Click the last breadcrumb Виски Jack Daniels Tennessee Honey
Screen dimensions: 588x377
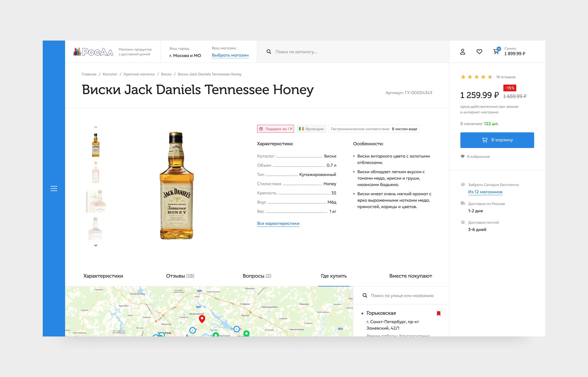(x=210, y=74)
